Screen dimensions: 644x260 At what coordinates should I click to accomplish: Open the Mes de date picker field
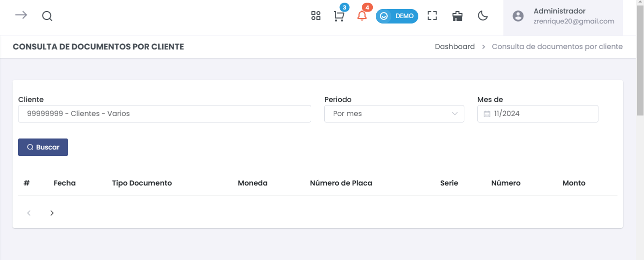pyautogui.click(x=538, y=113)
